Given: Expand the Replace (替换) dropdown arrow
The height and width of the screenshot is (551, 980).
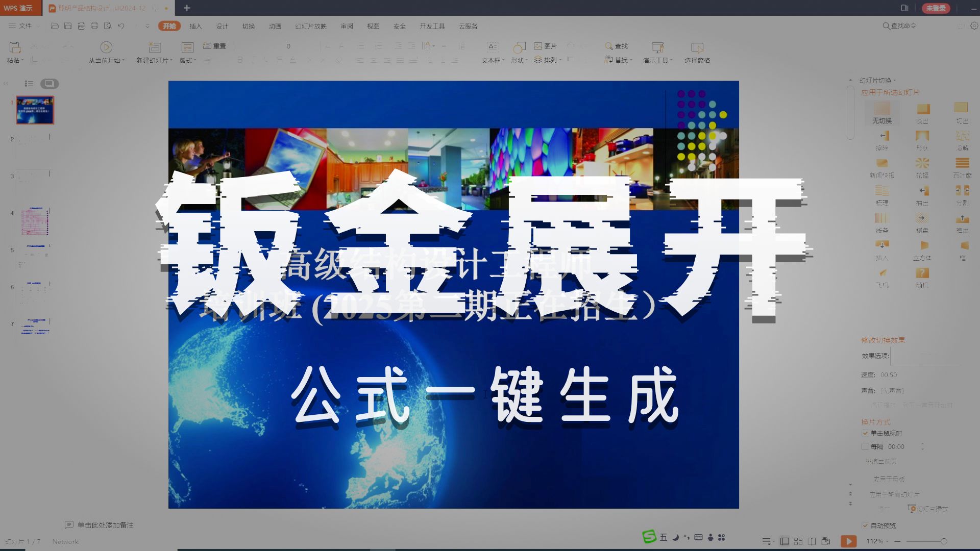Looking at the screenshot, I should tap(631, 60).
